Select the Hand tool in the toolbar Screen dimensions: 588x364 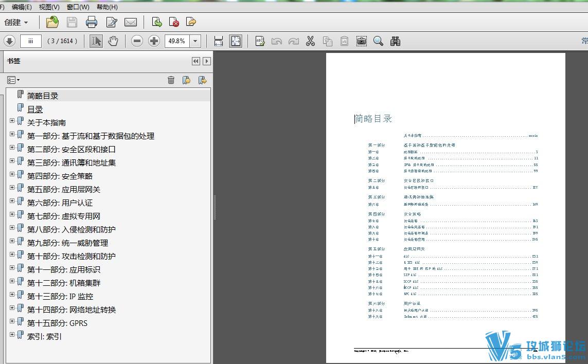pyautogui.click(x=113, y=41)
